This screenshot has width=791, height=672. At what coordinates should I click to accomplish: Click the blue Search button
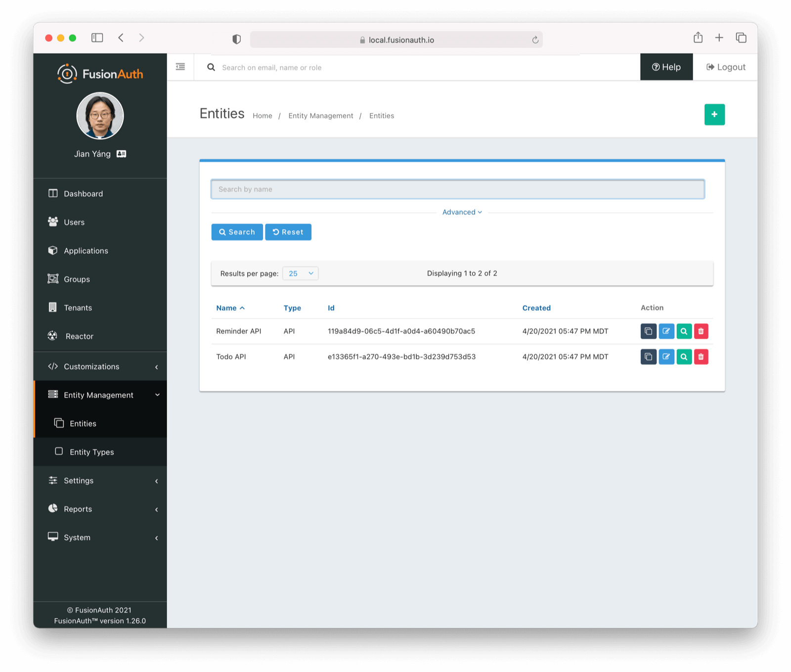coord(237,232)
